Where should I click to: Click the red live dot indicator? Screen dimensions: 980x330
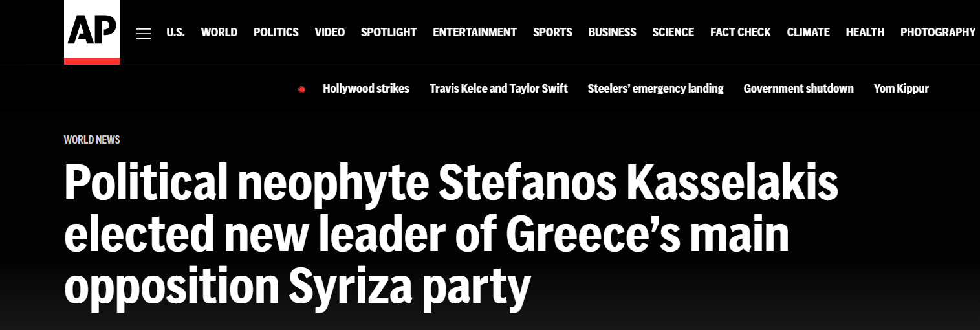pyautogui.click(x=301, y=89)
